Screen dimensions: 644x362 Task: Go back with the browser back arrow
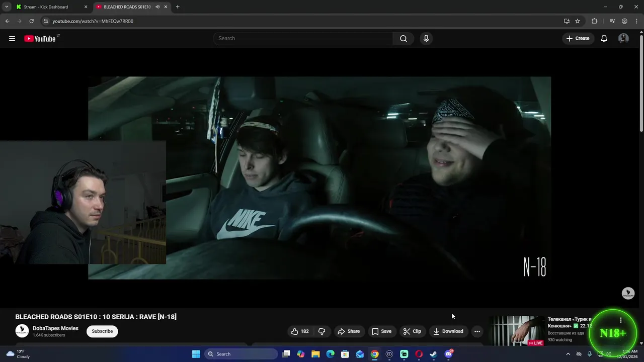click(7, 21)
